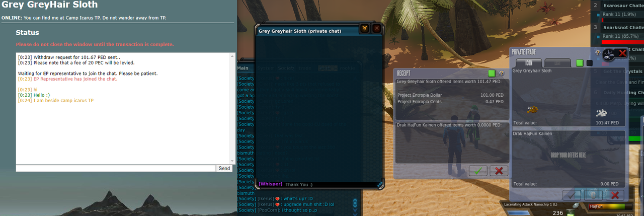Screen dimensions: 644x216
Task: Cancel Private Trade with red X button
Action: pyautogui.click(x=615, y=195)
